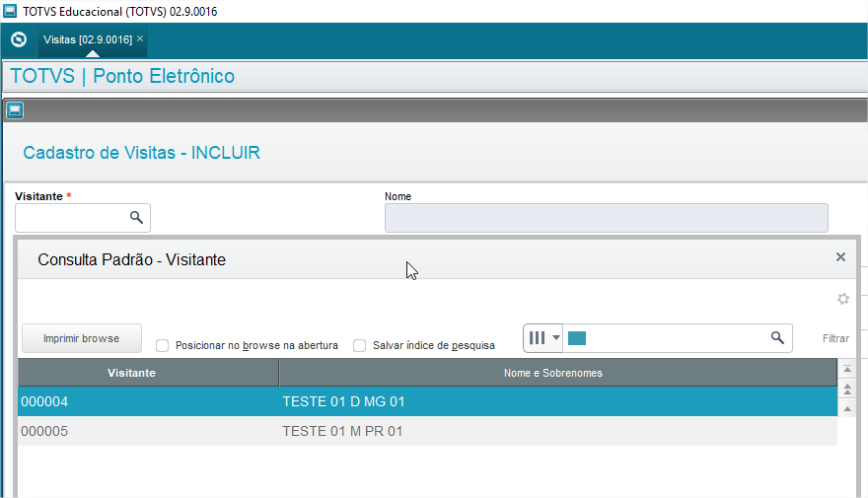868x498 pixels.
Task: Click the TOTVS Educacional window title icon
Action: tap(10, 11)
